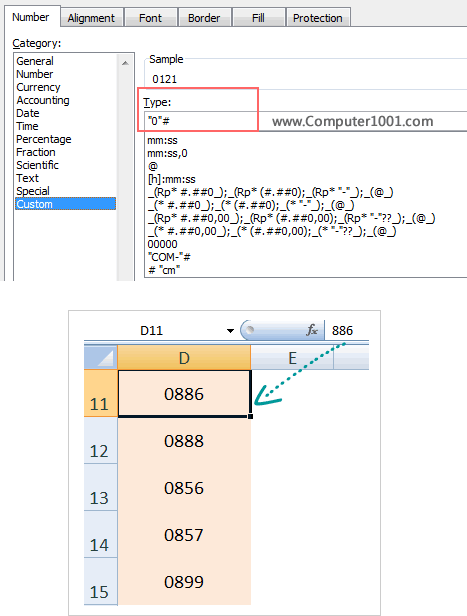Switch to the Alignment tab
Image resolution: width=467 pixels, height=616 pixels.
(91, 18)
